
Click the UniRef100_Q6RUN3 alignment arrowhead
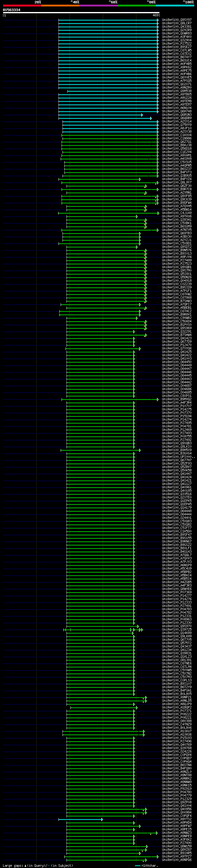[x=142, y=115]
